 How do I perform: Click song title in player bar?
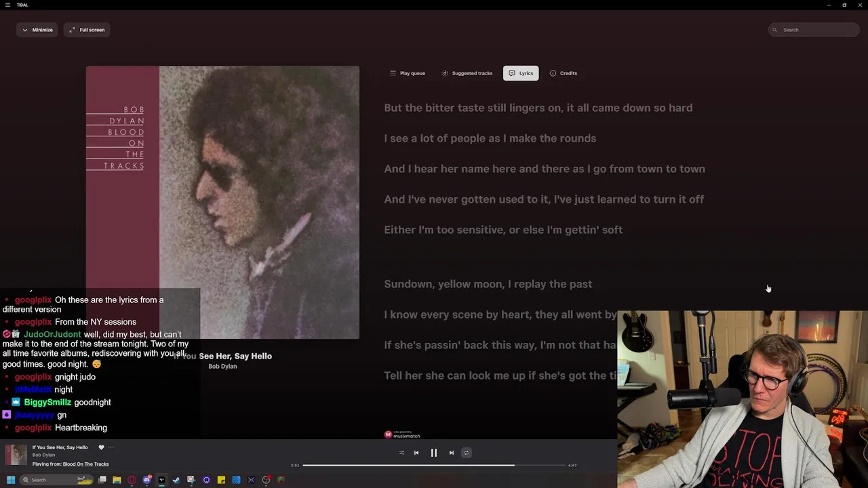pos(60,447)
